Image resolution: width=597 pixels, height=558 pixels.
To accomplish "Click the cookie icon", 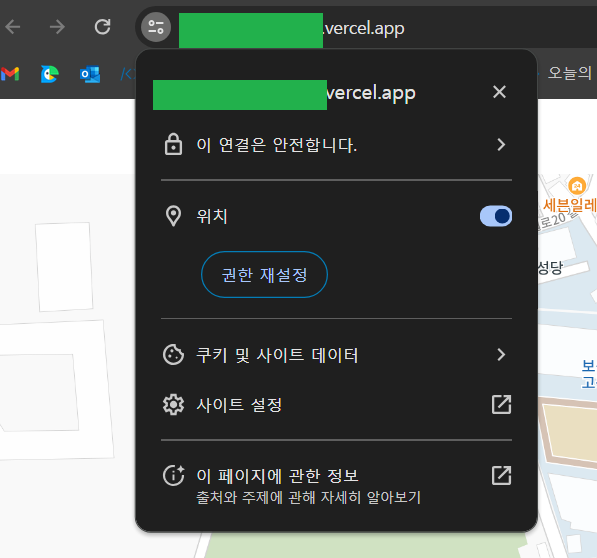I will click(173, 354).
